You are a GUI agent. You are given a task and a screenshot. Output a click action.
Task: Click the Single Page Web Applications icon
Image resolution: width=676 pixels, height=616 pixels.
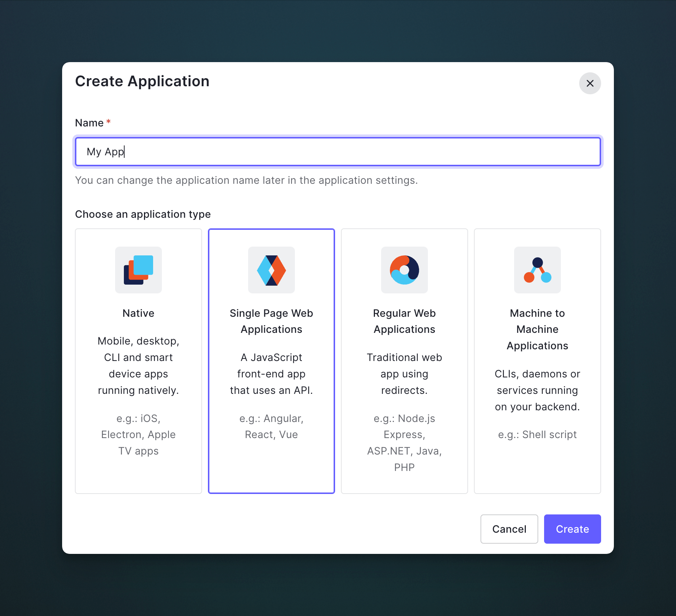[271, 270]
